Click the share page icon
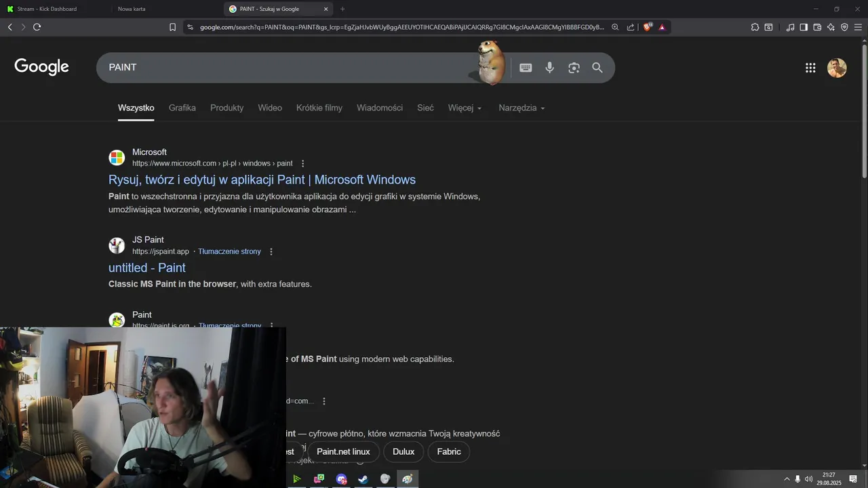The image size is (868, 488). point(631,27)
